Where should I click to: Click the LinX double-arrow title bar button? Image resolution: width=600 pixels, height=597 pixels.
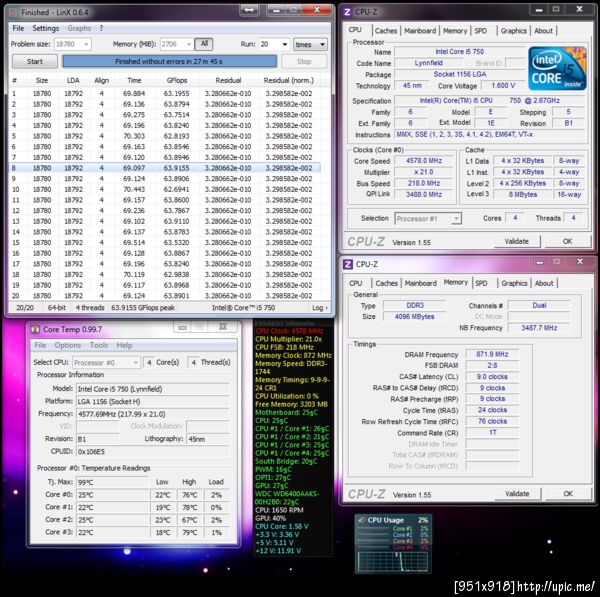click(249, 10)
